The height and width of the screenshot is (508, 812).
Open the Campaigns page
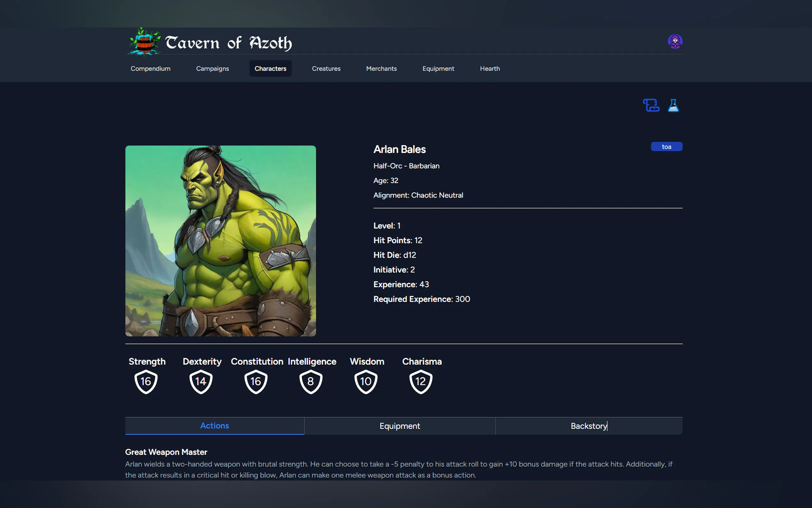[212, 68]
